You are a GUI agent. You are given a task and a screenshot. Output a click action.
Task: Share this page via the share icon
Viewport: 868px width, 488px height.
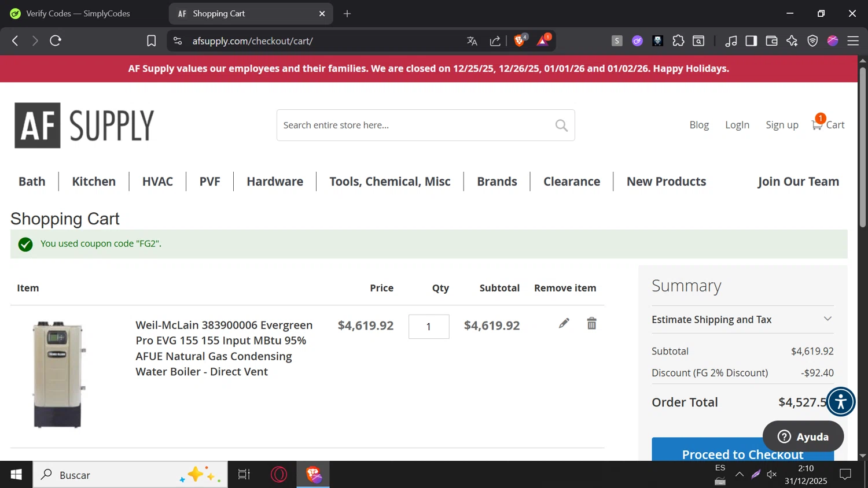click(495, 41)
